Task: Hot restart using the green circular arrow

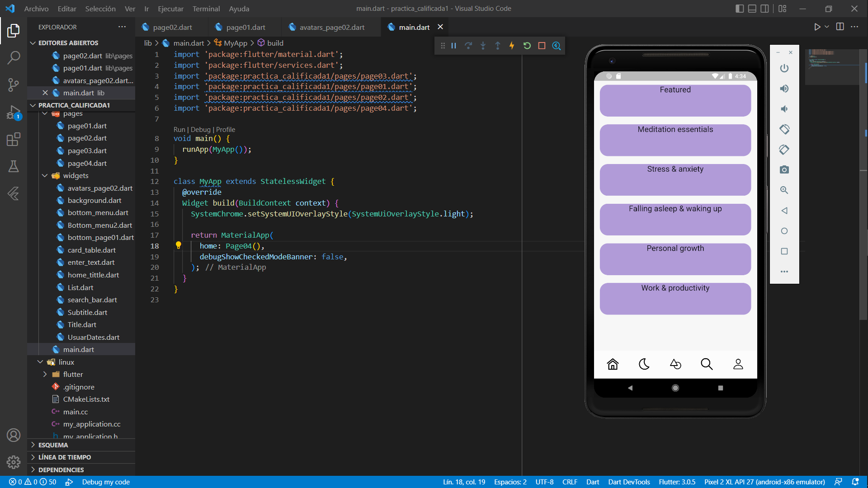Action: pos(527,45)
